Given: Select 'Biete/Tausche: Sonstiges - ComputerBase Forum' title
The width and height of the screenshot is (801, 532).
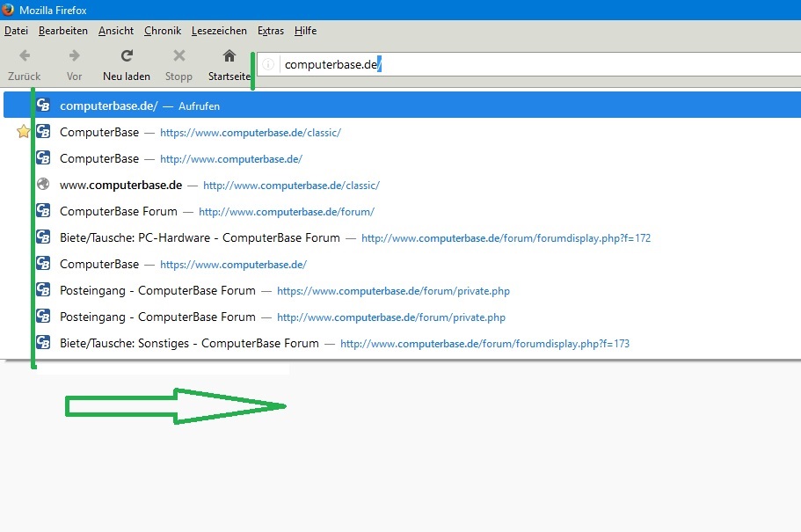Looking at the screenshot, I should pyautogui.click(x=190, y=344).
